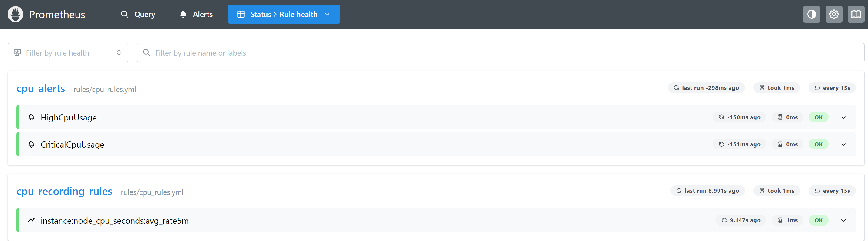Click refresh icon in HighCpuUsage -150ms ago badge
This screenshot has height=241, width=868.
coord(721,117)
